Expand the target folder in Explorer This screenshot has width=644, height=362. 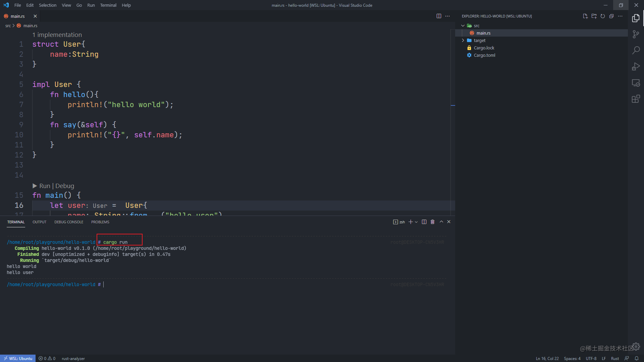[463, 40]
